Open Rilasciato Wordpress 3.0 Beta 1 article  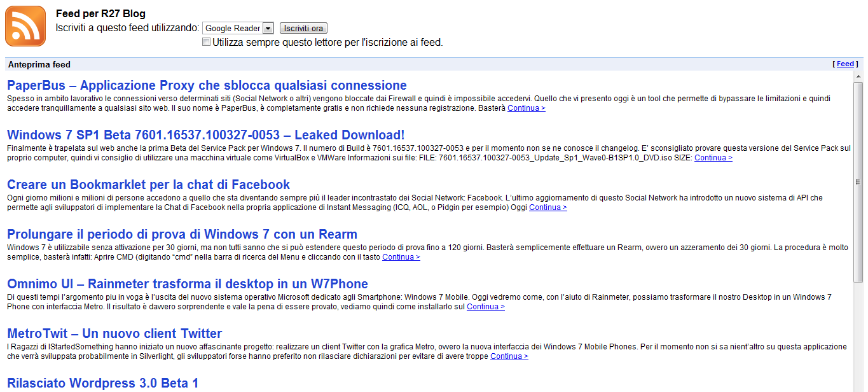pyautogui.click(x=103, y=383)
